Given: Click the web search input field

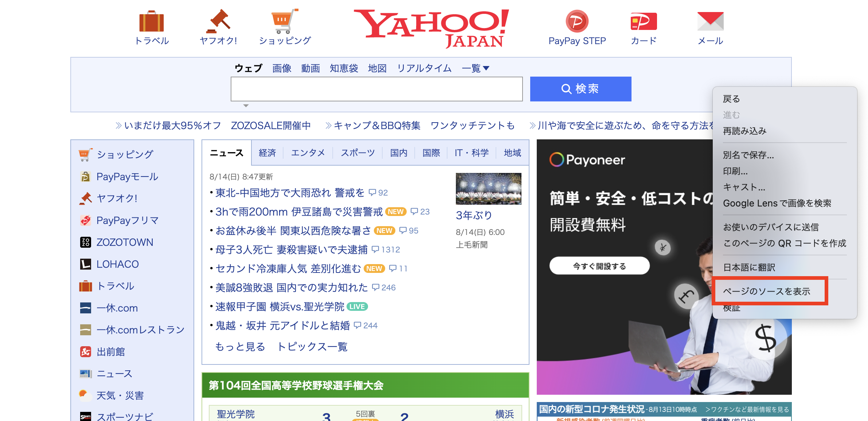Looking at the screenshot, I should [376, 89].
